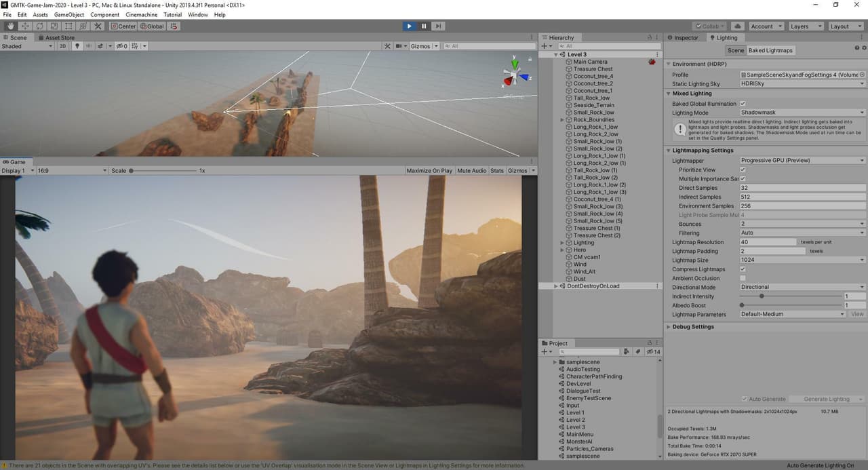
Task: Toggle Scene view effects icon
Action: click(x=101, y=46)
